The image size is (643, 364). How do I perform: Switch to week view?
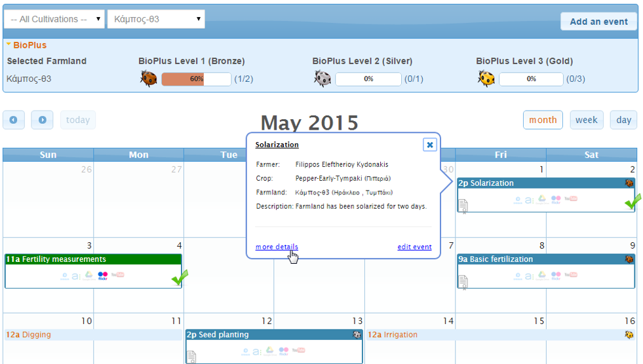pyautogui.click(x=587, y=120)
